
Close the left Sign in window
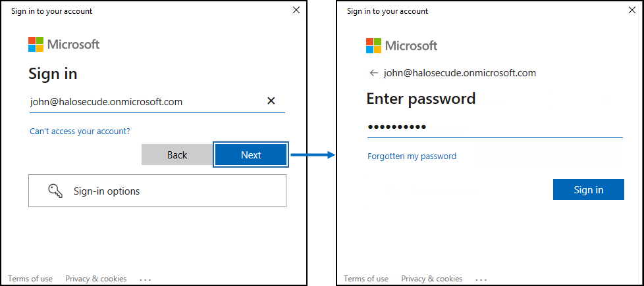(296, 11)
